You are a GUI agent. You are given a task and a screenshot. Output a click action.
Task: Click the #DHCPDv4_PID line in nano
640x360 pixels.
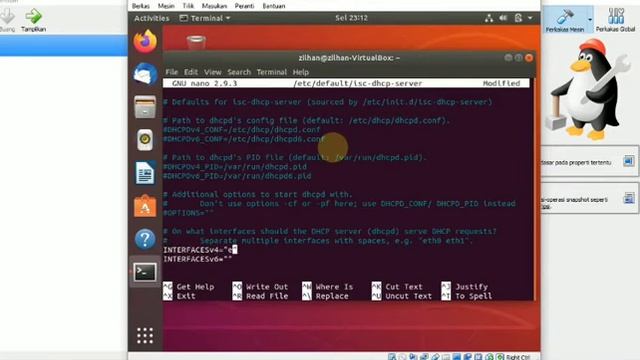click(235, 167)
